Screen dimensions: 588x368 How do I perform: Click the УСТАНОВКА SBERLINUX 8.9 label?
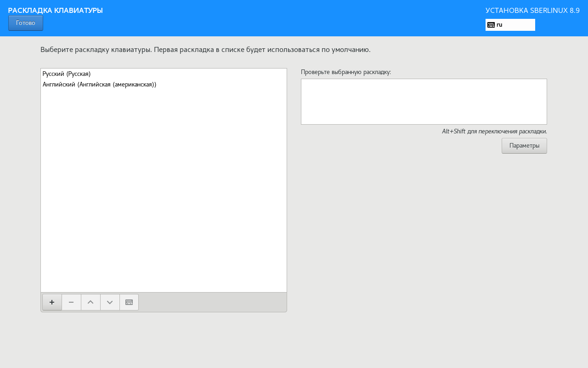pos(532,10)
